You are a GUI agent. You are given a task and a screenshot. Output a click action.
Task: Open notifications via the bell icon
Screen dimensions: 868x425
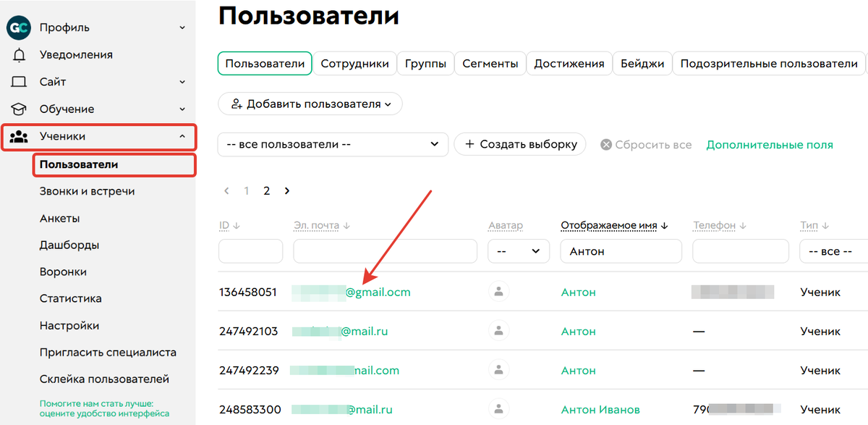coord(20,54)
